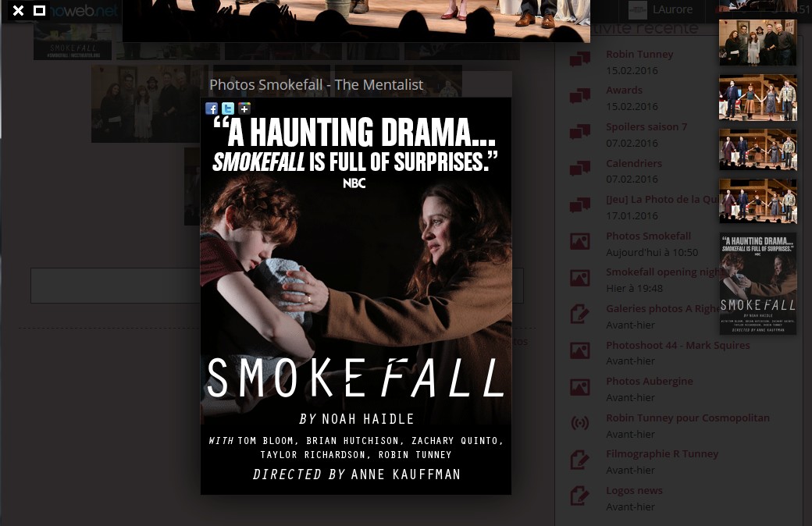
Task: Open the plus share options icon
Action: click(244, 108)
